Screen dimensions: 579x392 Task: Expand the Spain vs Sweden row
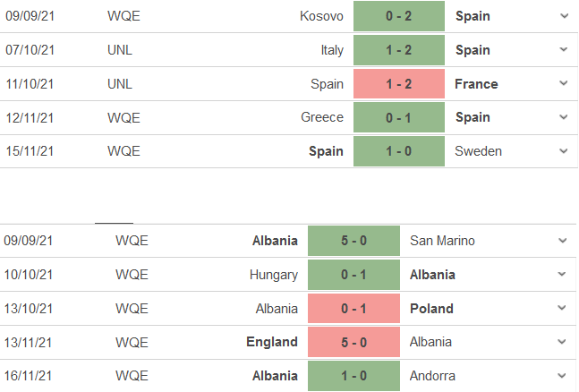[563, 150]
